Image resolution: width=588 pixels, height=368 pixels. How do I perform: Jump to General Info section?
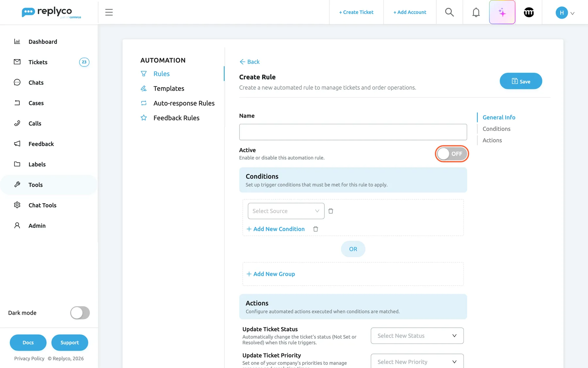[x=499, y=117]
